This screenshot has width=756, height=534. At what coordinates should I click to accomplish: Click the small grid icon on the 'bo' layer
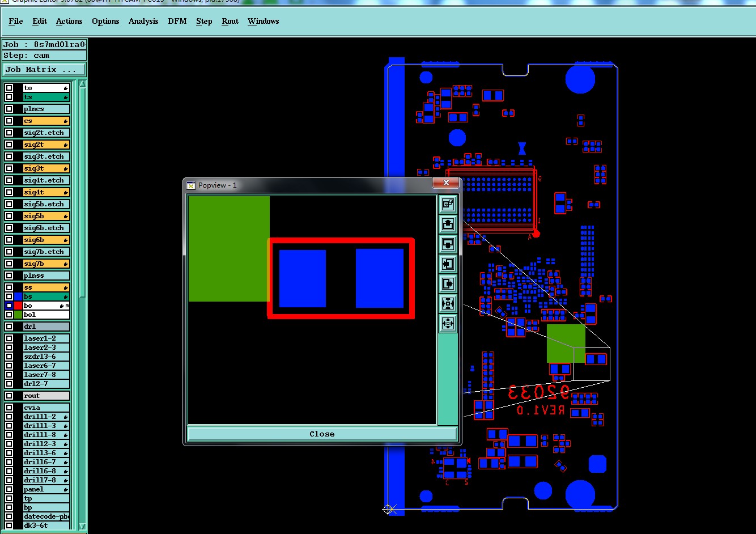pyautogui.click(x=67, y=306)
